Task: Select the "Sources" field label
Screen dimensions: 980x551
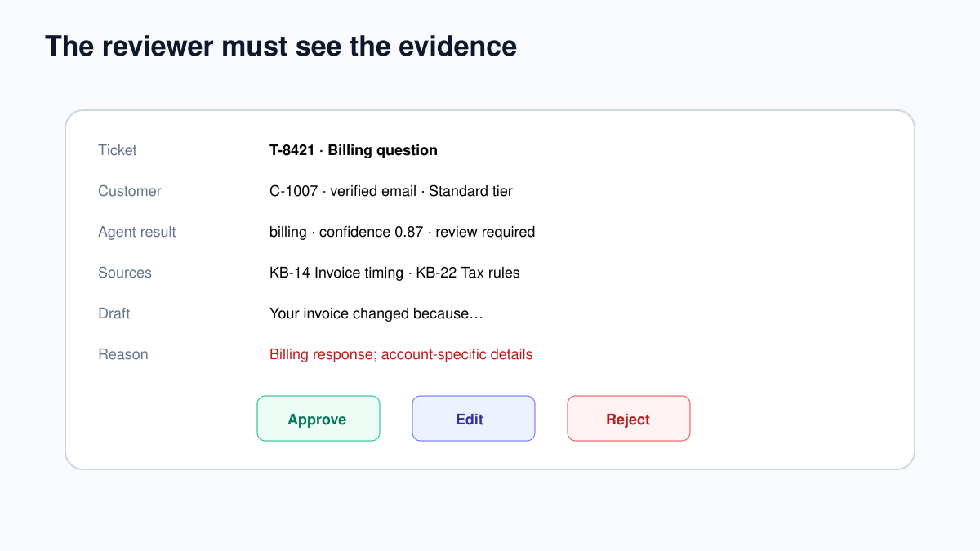Action: coord(125,273)
